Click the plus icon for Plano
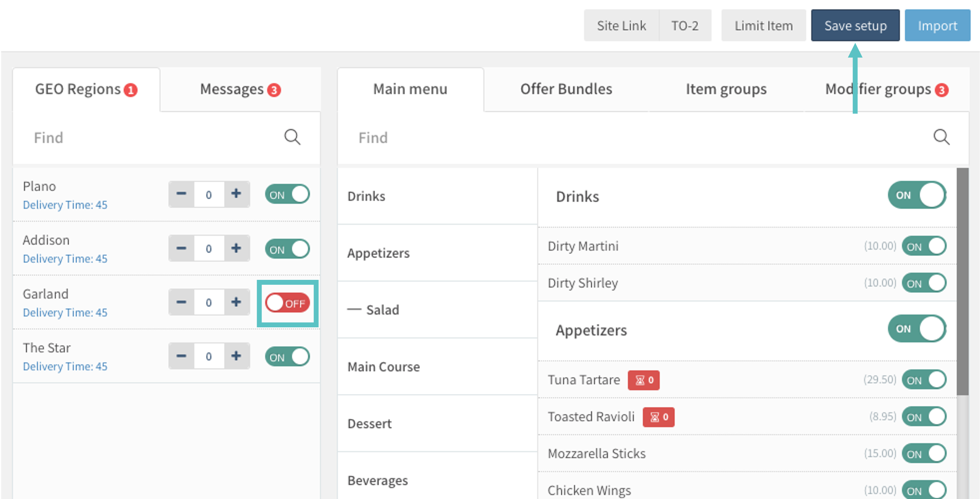The image size is (980, 499). [x=236, y=194]
